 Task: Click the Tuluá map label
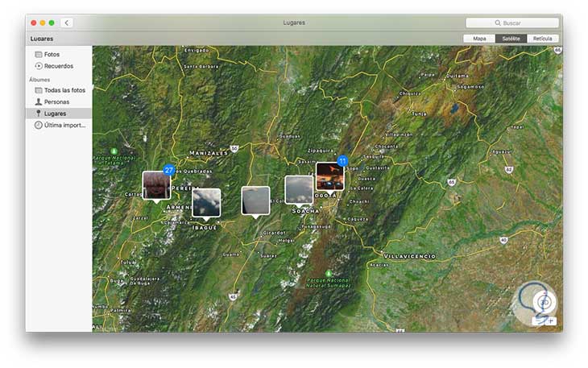pyautogui.click(x=128, y=263)
